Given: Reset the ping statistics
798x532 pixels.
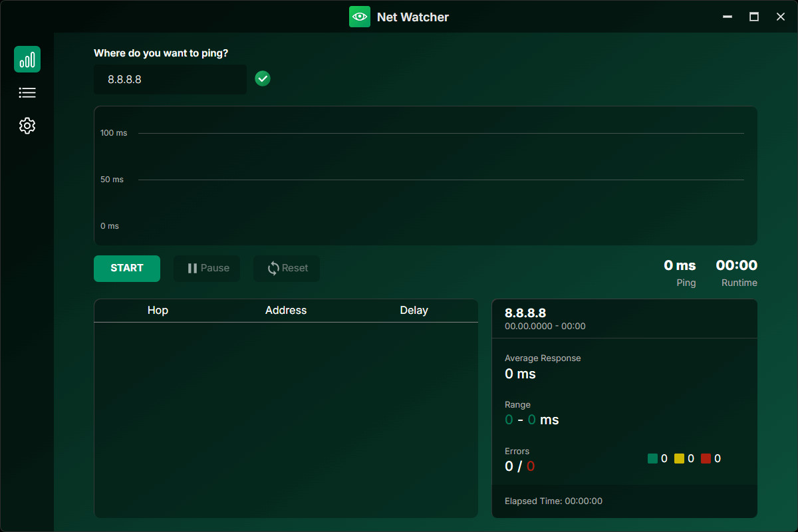Looking at the screenshot, I should tap(287, 268).
